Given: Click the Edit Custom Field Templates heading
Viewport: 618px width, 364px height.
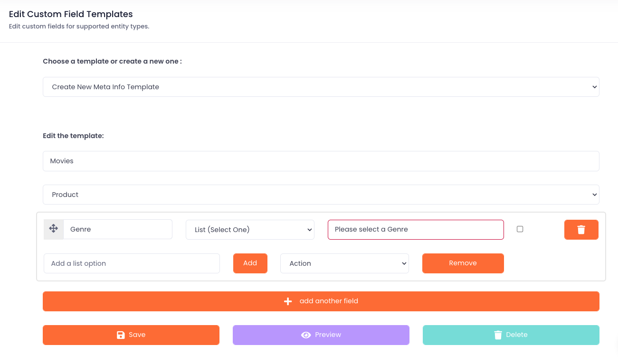Looking at the screenshot, I should 71,14.
